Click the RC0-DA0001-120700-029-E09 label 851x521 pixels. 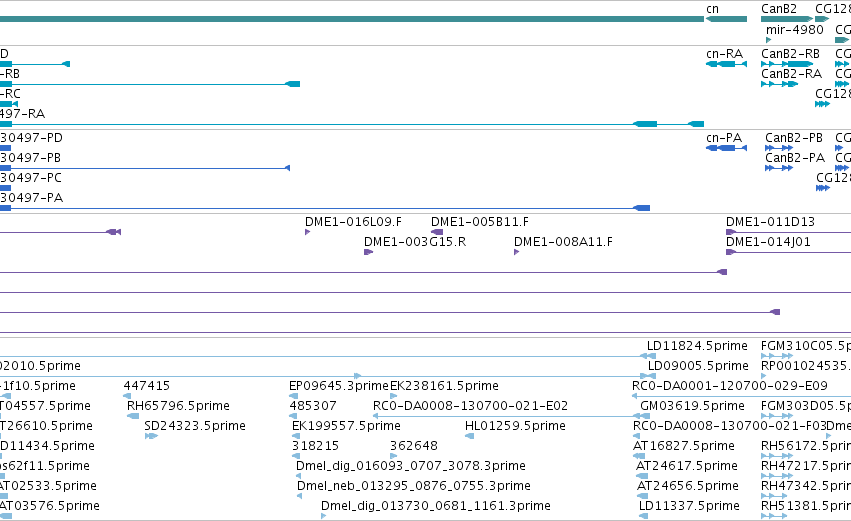pyautogui.click(x=730, y=386)
